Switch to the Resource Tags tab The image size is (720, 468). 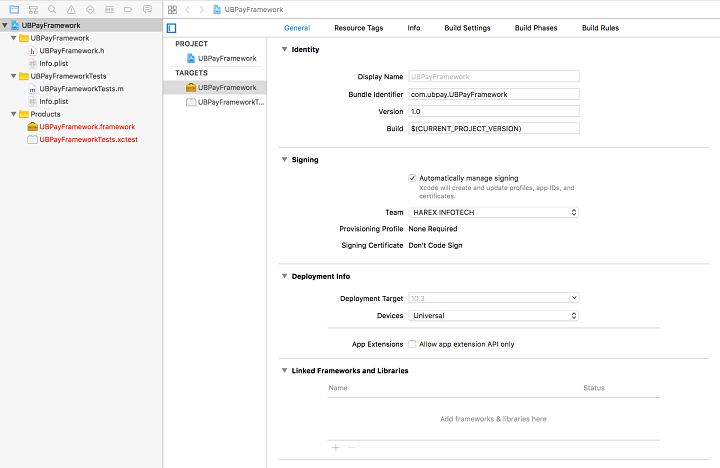pos(359,28)
